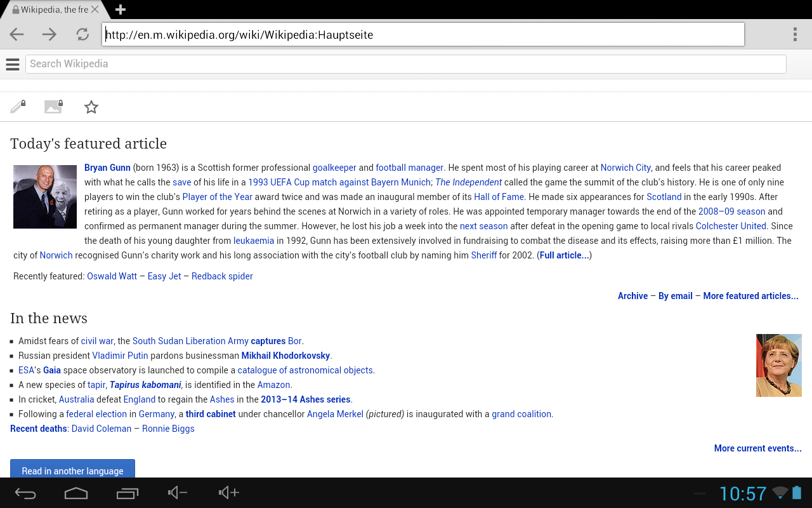This screenshot has height=508, width=812.
Task: Tap the volume up icon
Action: click(228, 492)
